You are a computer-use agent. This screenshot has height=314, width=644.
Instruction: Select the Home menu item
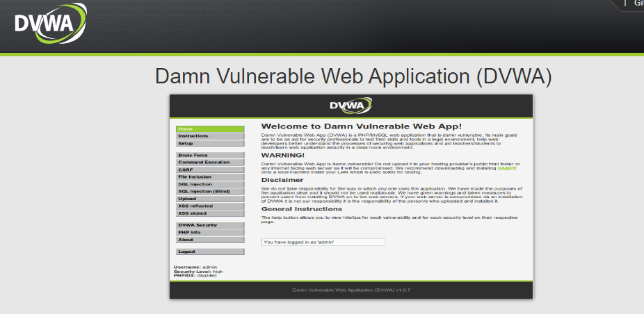209,129
